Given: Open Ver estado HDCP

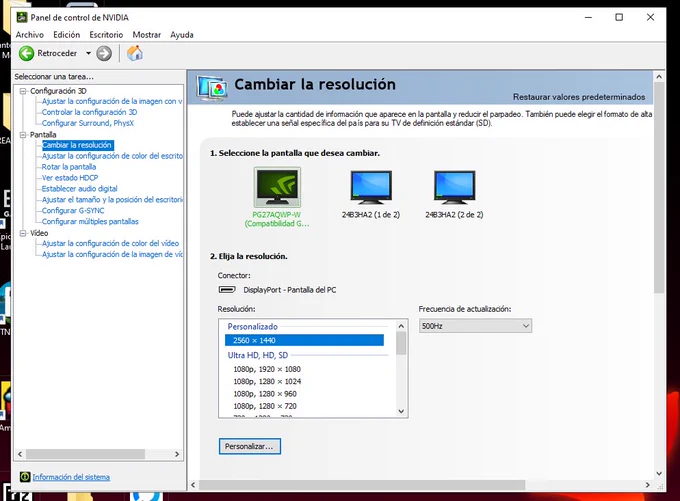Looking at the screenshot, I should click(x=70, y=178).
